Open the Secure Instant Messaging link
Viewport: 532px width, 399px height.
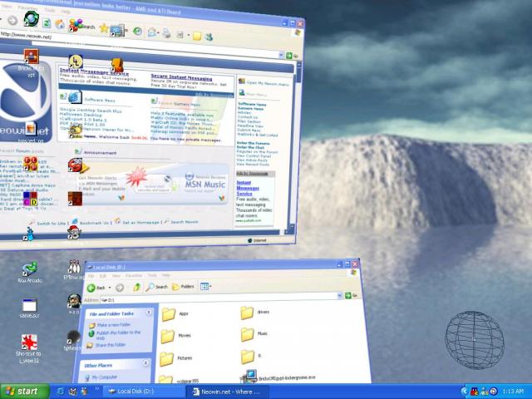click(x=181, y=77)
